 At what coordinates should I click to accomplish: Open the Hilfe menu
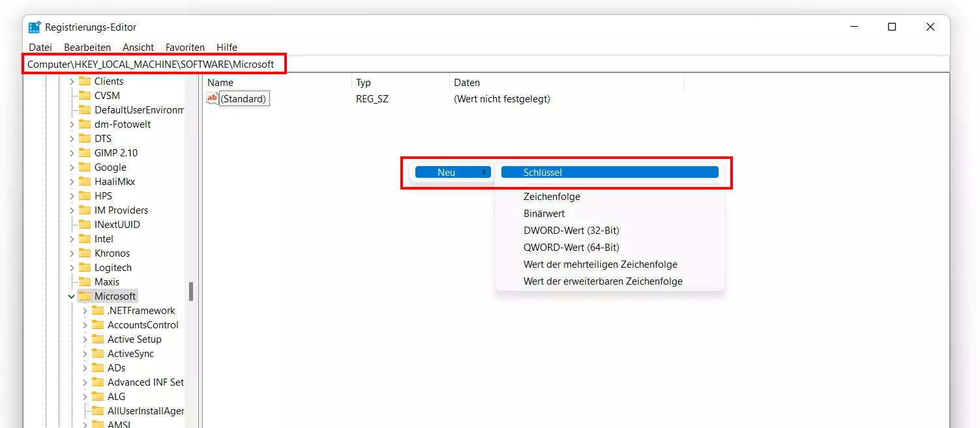coord(227,48)
